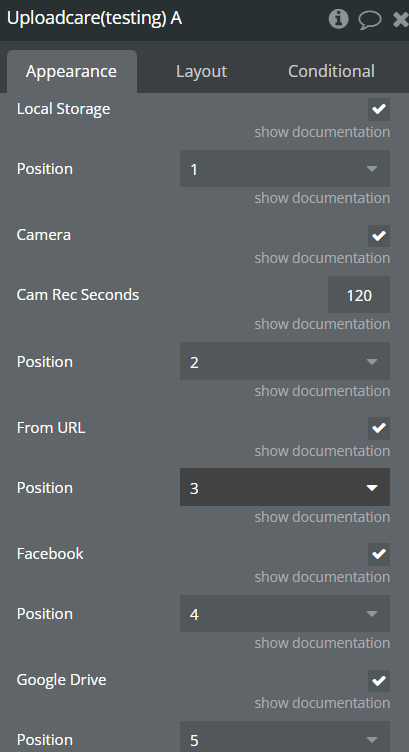
Task: Open the element info icon
Action: pos(339,19)
